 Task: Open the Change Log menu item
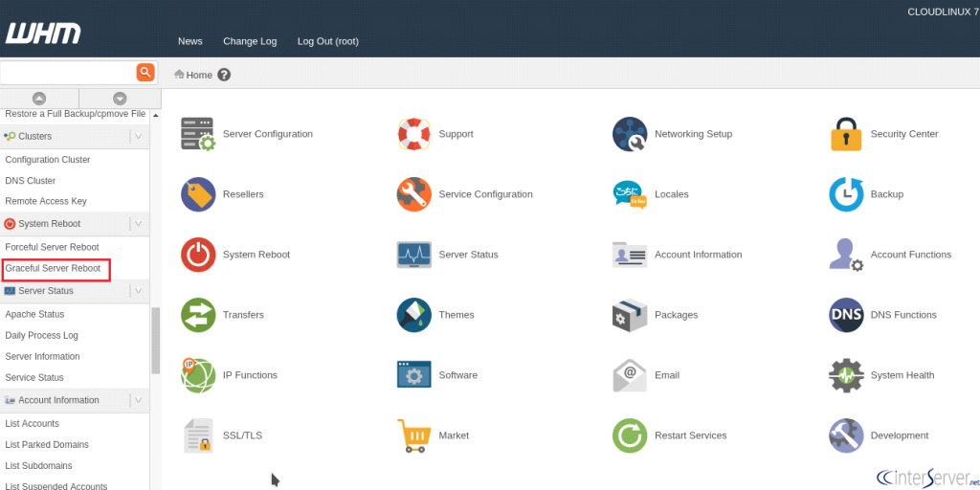click(250, 41)
